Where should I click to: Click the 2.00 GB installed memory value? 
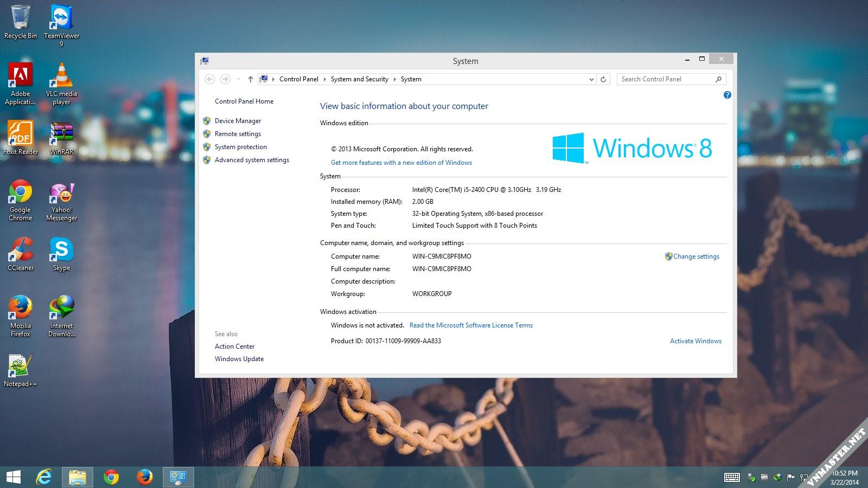[x=423, y=202]
